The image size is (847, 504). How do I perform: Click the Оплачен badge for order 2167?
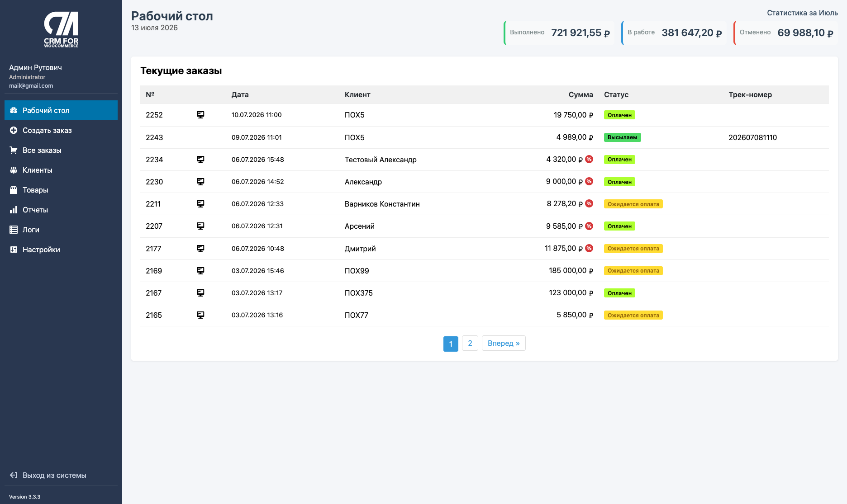[x=619, y=293]
